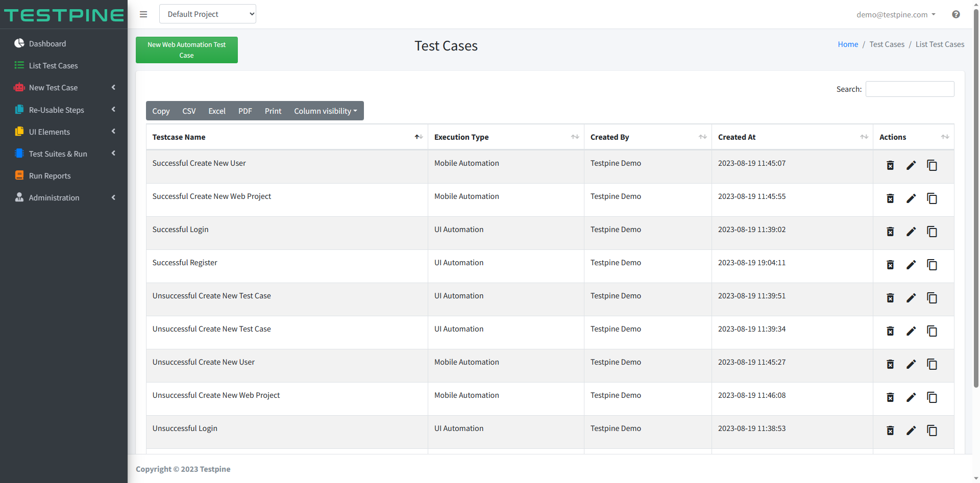Expand the New Test Case submenu arrow

click(113, 87)
